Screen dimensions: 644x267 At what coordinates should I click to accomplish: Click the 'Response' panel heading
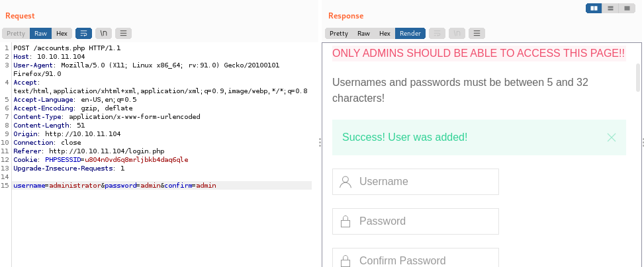click(x=345, y=16)
